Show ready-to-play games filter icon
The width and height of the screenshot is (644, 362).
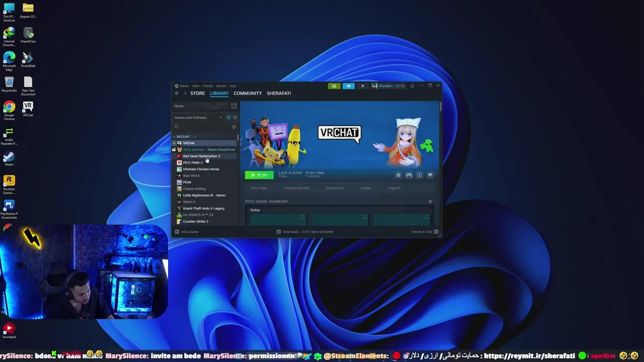click(x=234, y=118)
